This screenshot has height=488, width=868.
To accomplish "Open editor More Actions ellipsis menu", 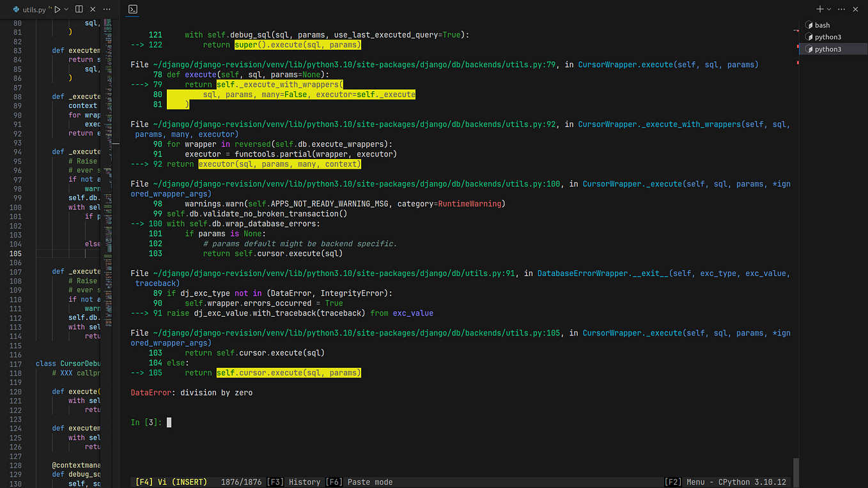I will 107,9.
